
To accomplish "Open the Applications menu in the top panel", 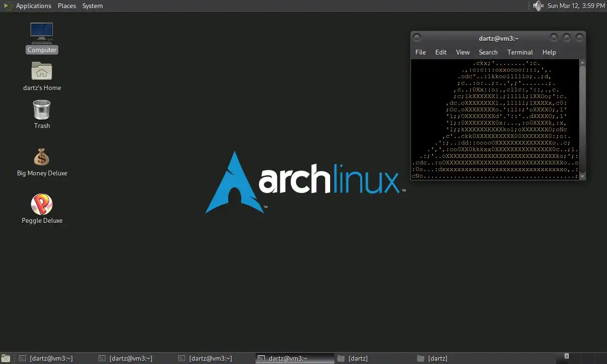I will pos(33,6).
